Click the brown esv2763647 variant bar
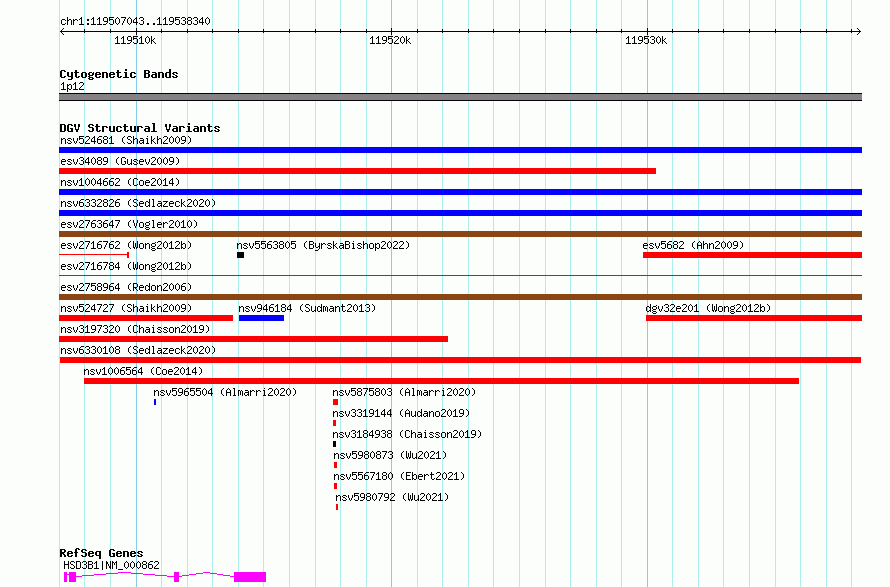Screen dimensions: 890x587 coord(460,234)
